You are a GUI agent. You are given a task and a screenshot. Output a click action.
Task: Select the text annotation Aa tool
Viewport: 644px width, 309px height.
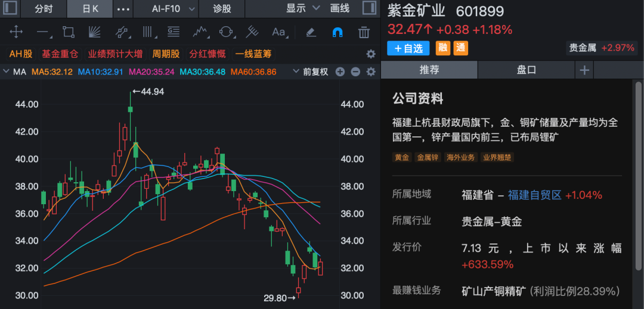coord(278,32)
